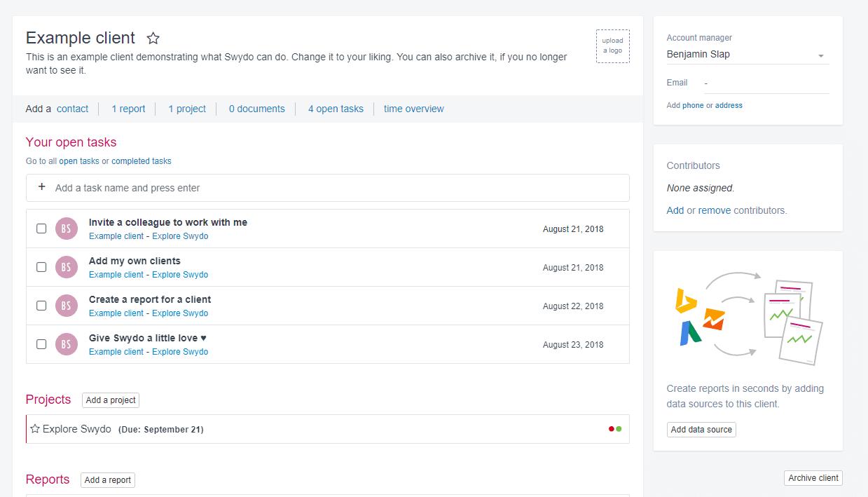The height and width of the screenshot is (497, 868).
Task: Open Explore Swydo project row
Action: tap(328, 429)
